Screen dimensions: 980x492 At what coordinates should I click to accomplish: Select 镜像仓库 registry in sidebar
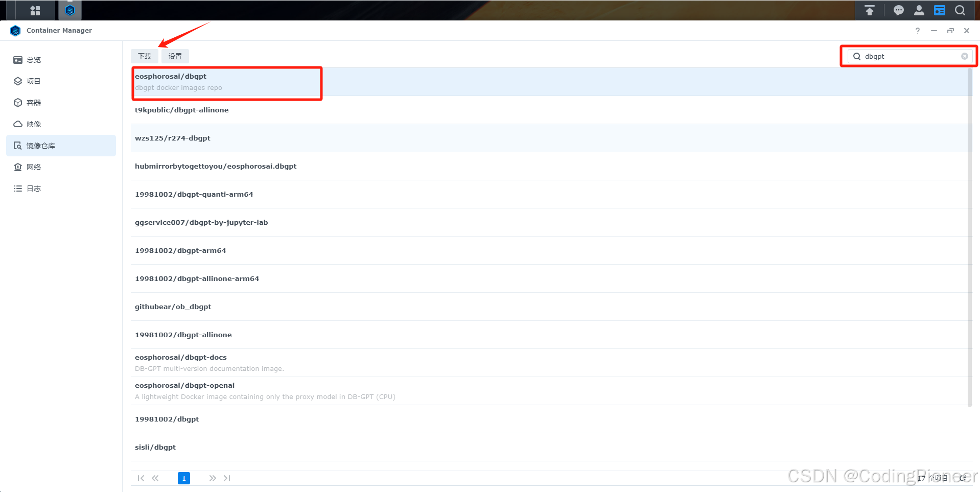pos(61,146)
